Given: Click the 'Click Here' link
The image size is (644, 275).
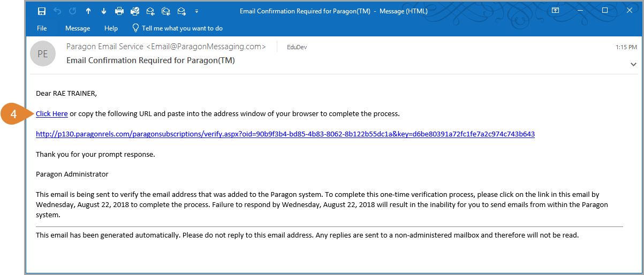Looking at the screenshot, I should [52, 113].
